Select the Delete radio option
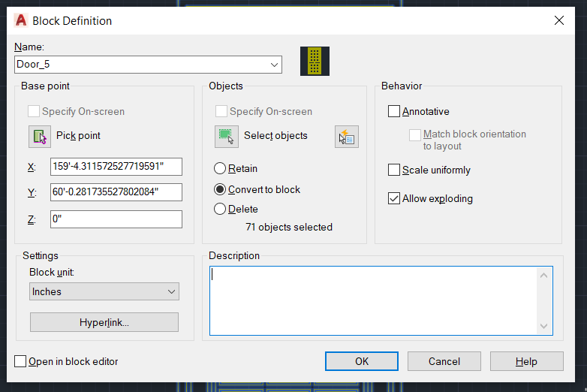 coord(220,209)
